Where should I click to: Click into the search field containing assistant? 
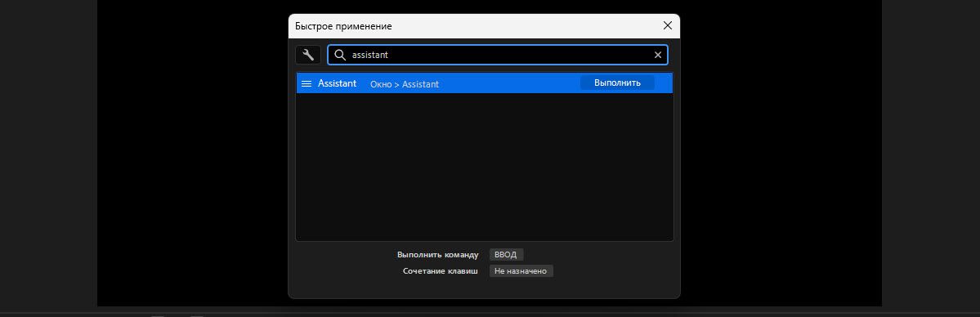pos(498,55)
